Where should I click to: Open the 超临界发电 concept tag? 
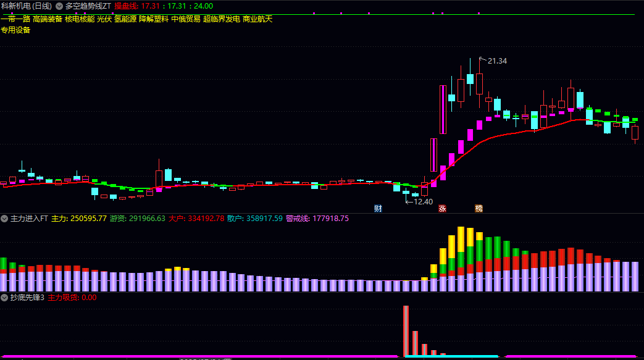point(222,19)
